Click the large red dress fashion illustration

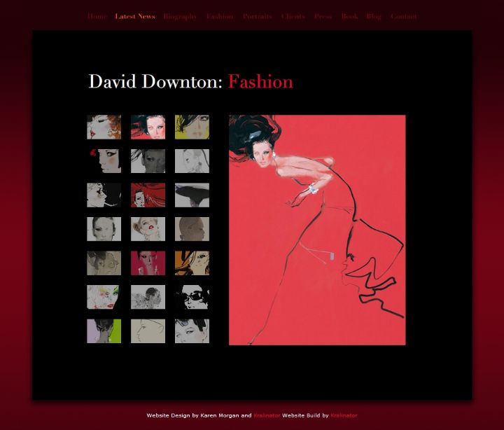[x=317, y=230]
